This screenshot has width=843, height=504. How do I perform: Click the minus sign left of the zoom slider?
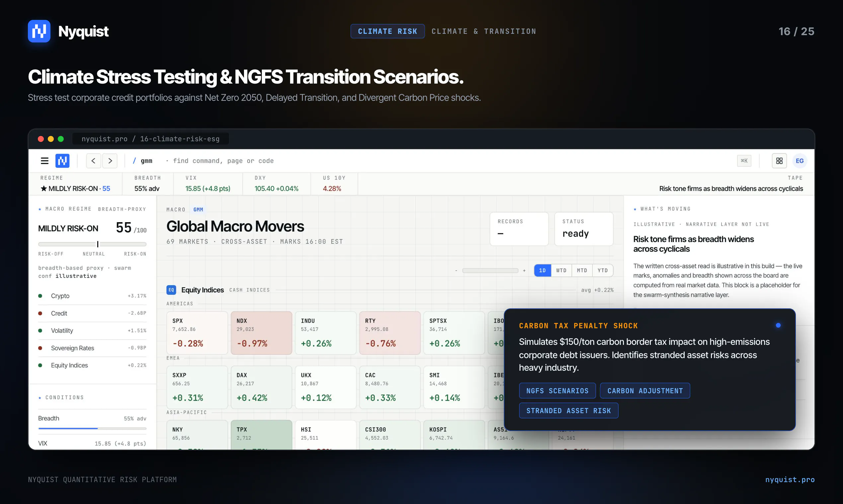click(456, 271)
